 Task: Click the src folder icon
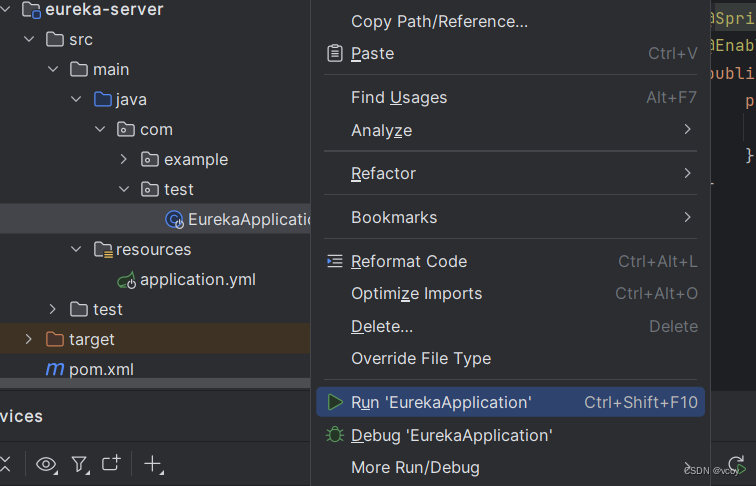tap(55, 40)
